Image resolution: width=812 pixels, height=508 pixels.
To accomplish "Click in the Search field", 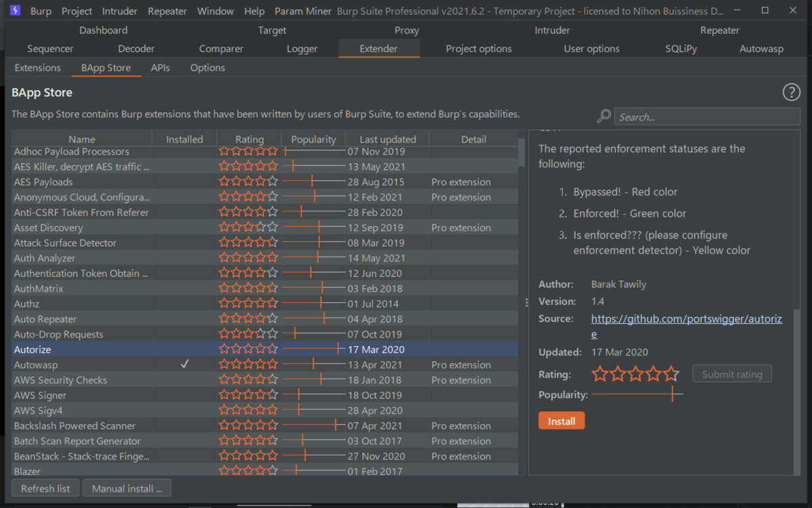I will [x=707, y=117].
